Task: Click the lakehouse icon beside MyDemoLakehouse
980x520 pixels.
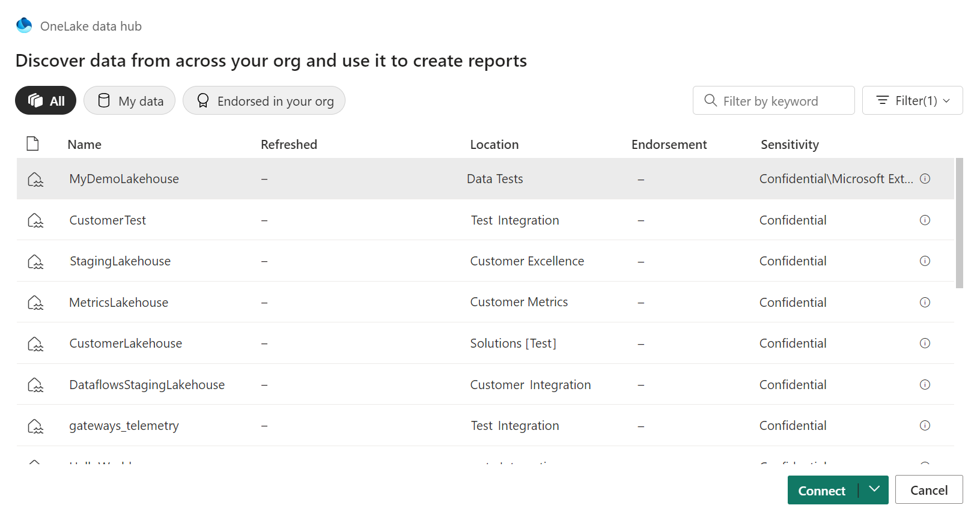Action: (x=35, y=179)
